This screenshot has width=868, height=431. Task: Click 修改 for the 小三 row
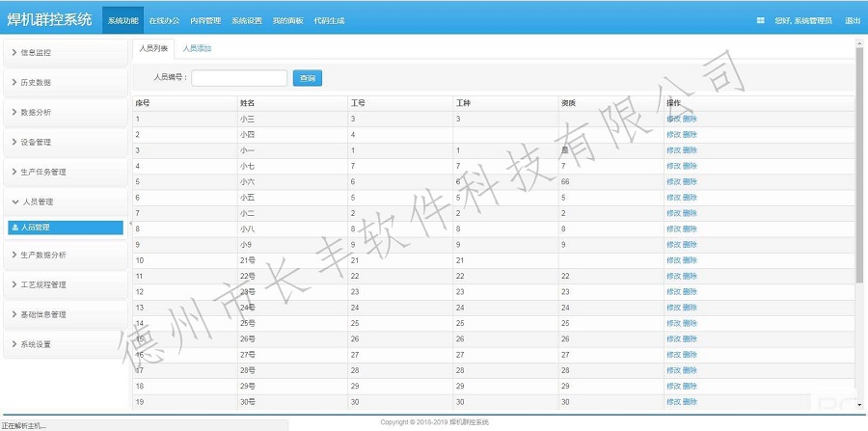click(x=673, y=119)
